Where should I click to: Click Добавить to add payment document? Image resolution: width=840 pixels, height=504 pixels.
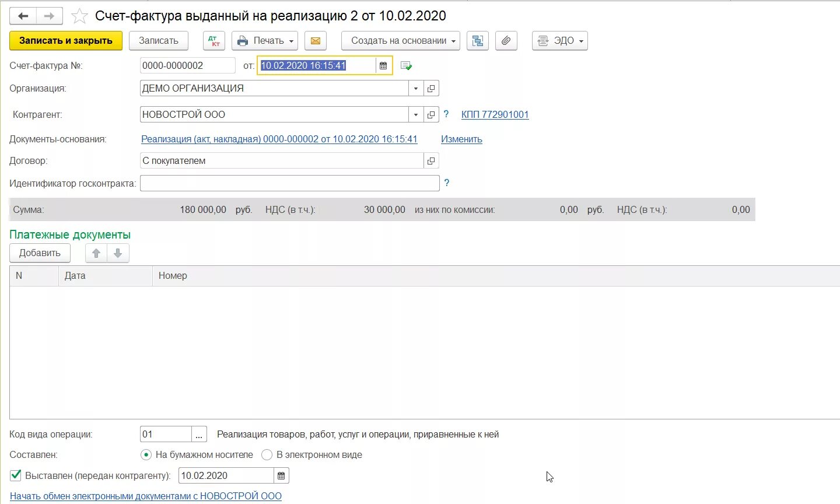tap(40, 253)
